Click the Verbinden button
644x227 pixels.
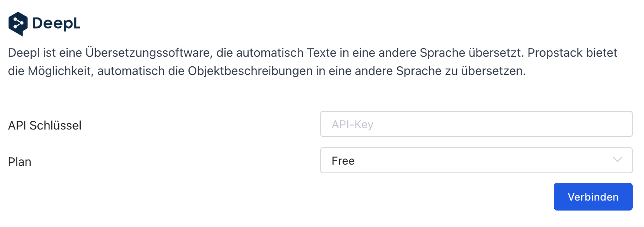(x=593, y=197)
